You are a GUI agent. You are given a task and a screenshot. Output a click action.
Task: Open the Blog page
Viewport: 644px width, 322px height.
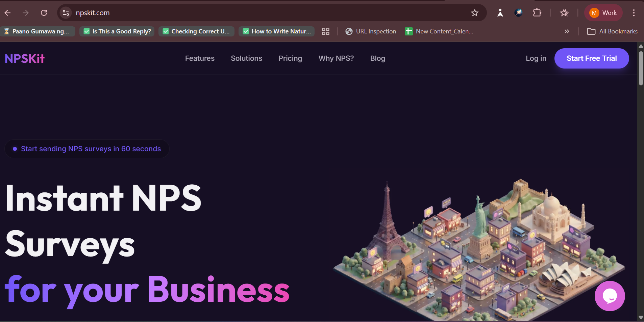pyautogui.click(x=377, y=58)
